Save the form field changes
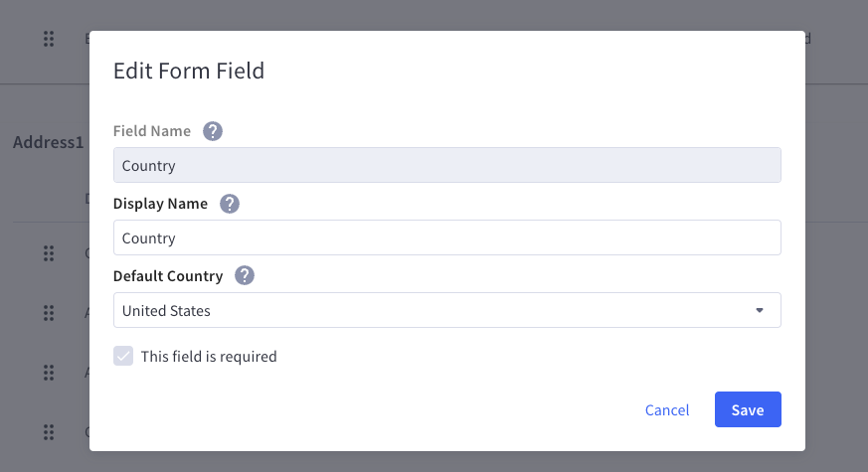This screenshot has width=868, height=472. [x=748, y=409]
